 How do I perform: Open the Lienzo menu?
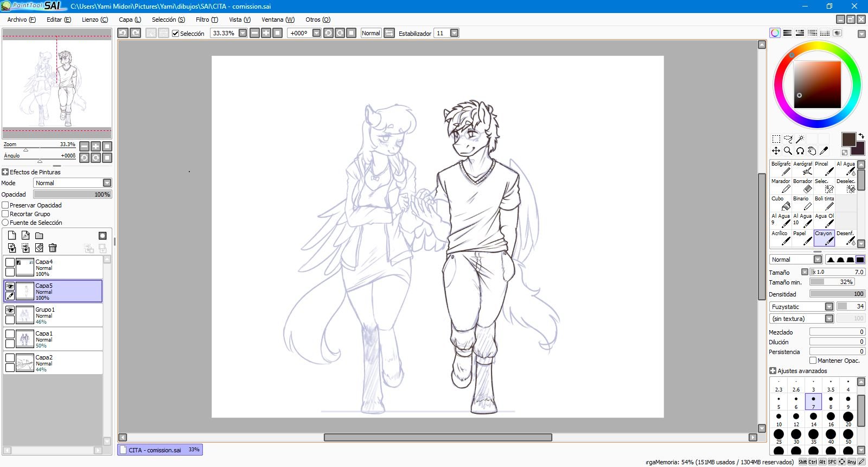(95, 20)
